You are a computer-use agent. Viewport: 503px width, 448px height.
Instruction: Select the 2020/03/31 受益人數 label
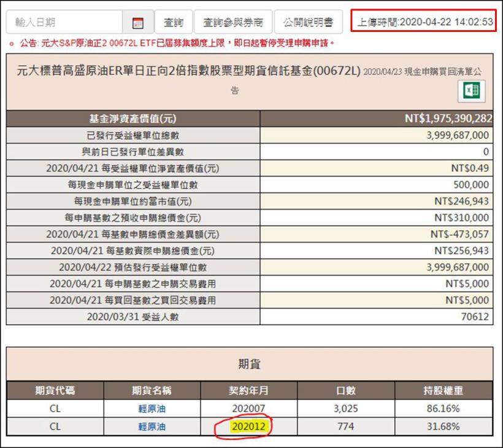tap(133, 317)
